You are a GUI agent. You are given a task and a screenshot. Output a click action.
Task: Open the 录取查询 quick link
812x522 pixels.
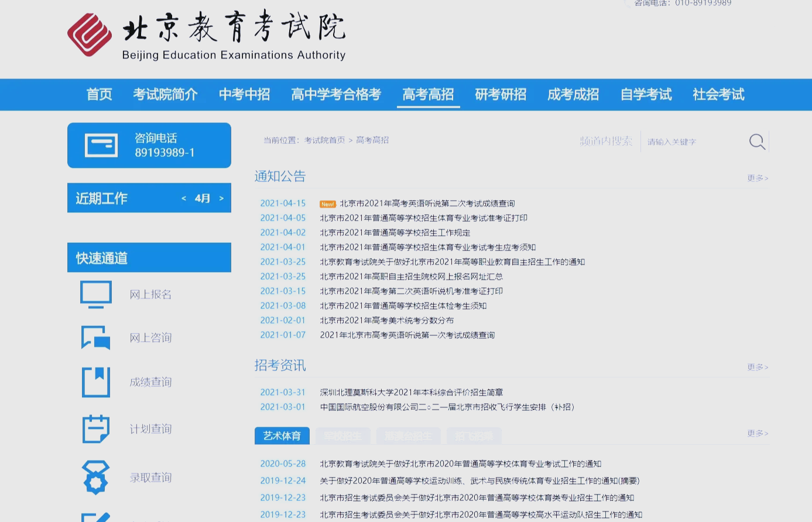(150, 478)
